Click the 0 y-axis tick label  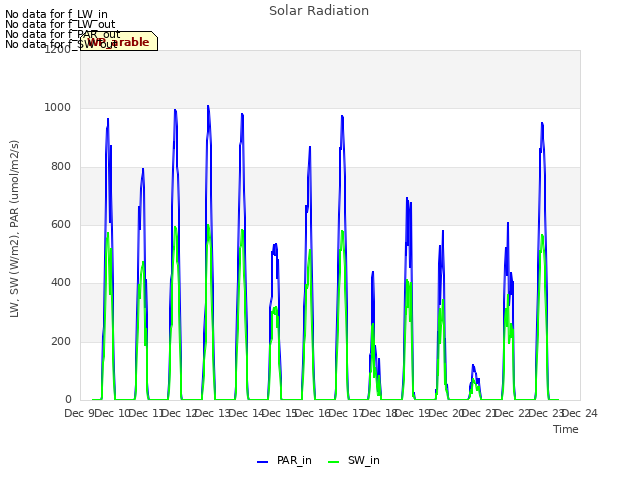coord(68,400)
